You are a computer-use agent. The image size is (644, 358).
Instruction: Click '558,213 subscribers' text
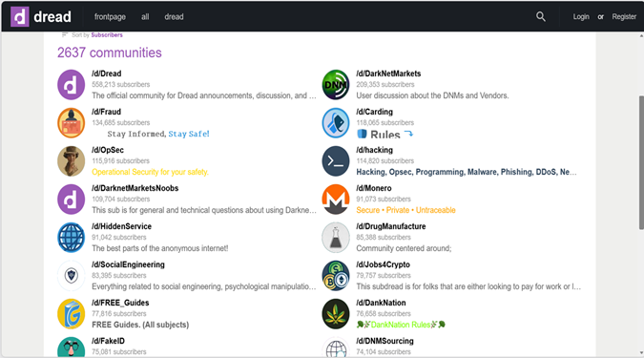click(x=121, y=85)
